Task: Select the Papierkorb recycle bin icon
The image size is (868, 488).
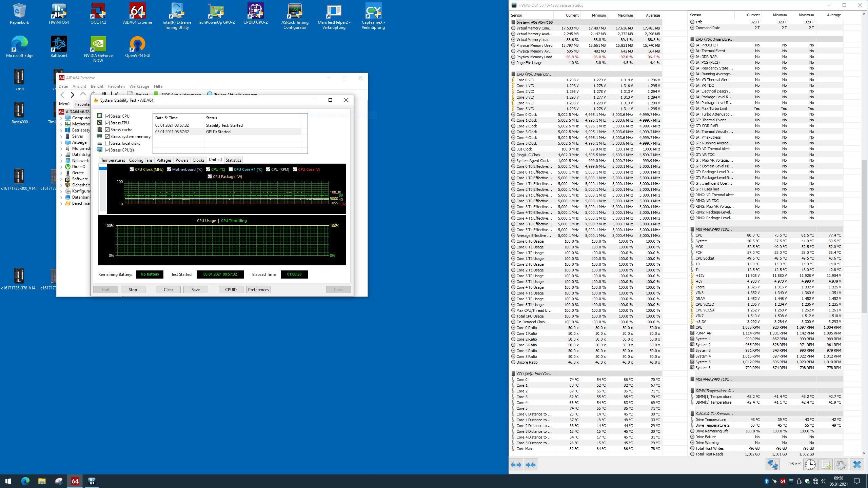Action: tap(19, 14)
